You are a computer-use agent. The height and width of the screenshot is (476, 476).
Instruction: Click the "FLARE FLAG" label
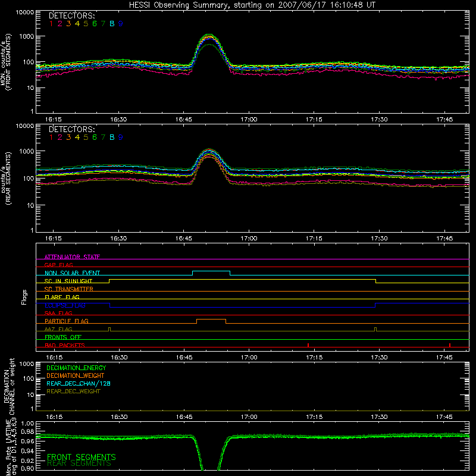(62, 297)
